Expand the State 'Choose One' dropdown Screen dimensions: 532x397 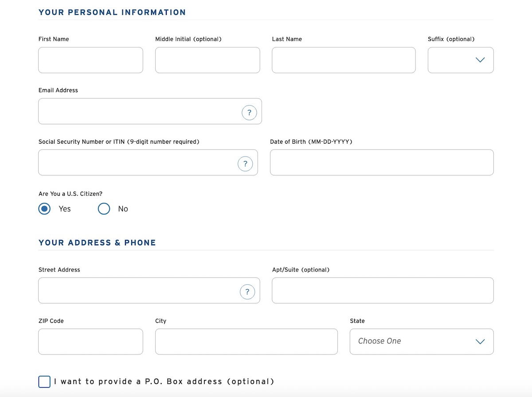pyautogui.click(x=421, y=342)
